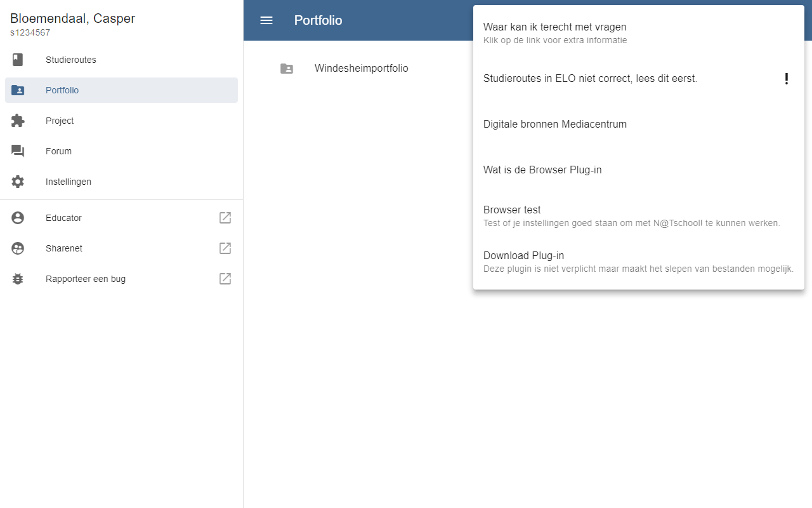
Task: Open the Educator external link
Action: [121, 218]
